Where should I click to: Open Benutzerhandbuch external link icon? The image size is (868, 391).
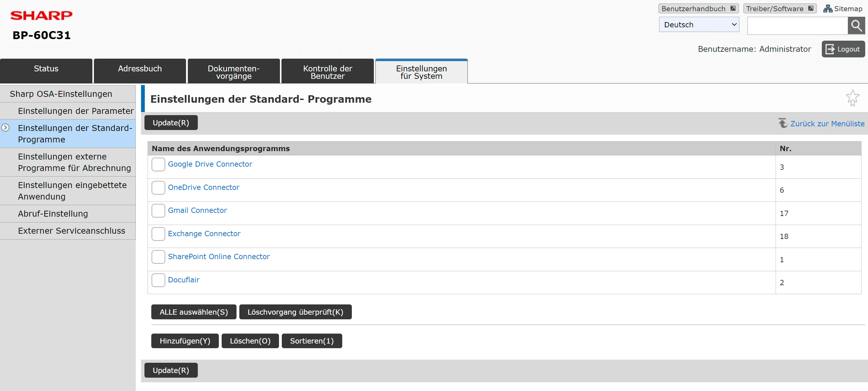[733, 8]
